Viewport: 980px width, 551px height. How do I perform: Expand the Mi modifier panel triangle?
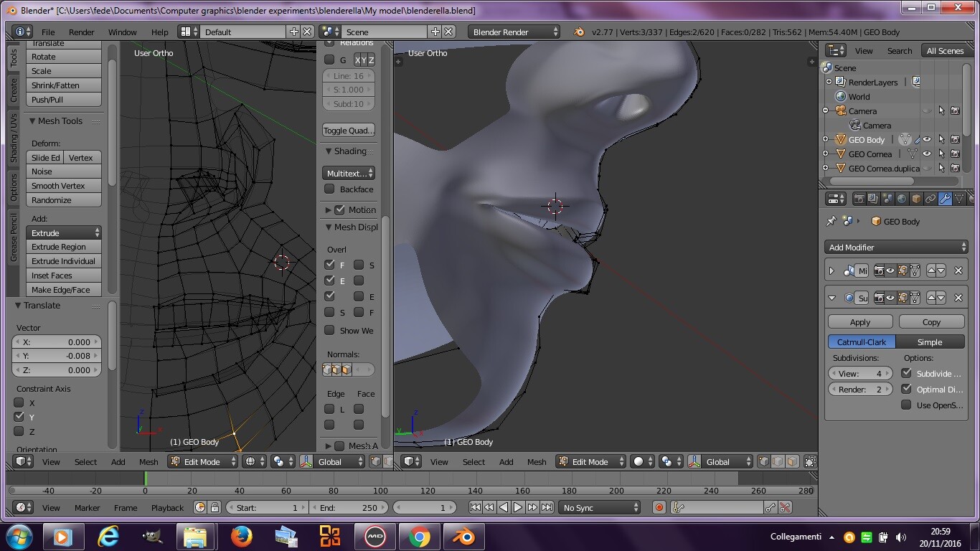pyautogui.click(x=832, y=270)
